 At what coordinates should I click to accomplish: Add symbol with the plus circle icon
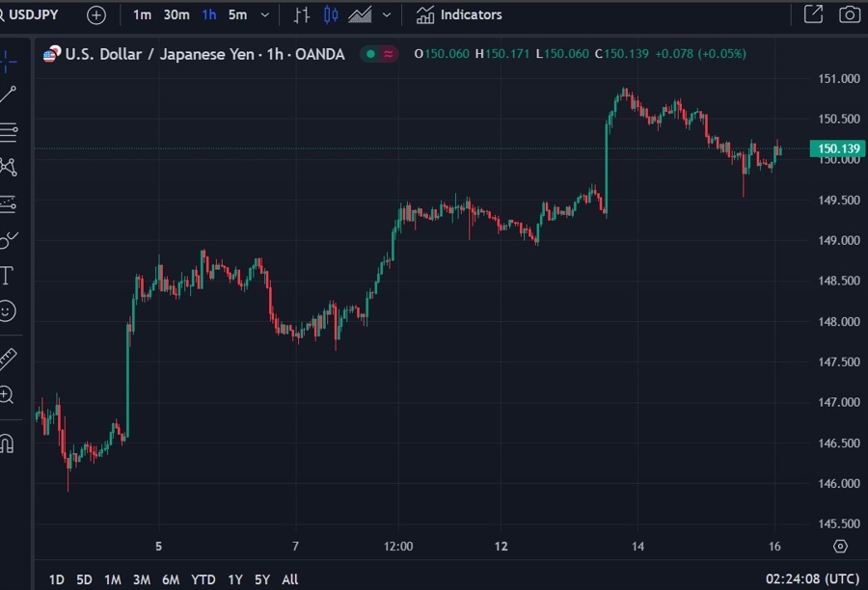tap(96, 15)
